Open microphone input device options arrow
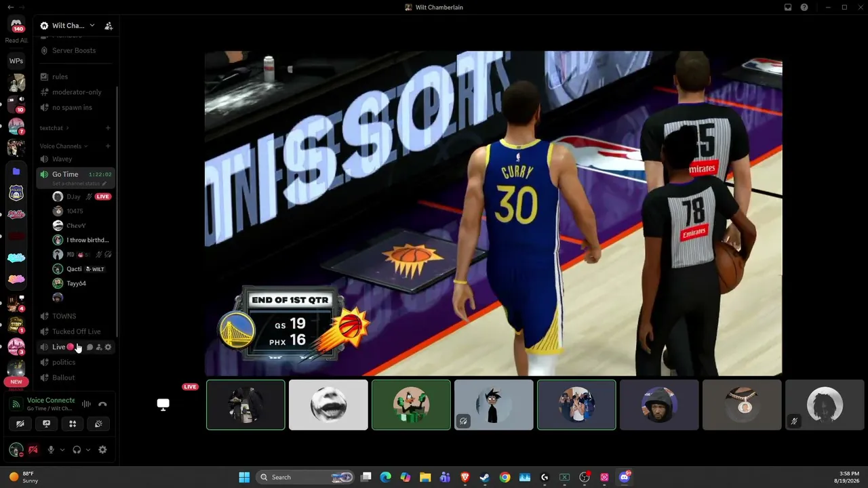Viewport: 868px width, 488px height. coord(62,449)
